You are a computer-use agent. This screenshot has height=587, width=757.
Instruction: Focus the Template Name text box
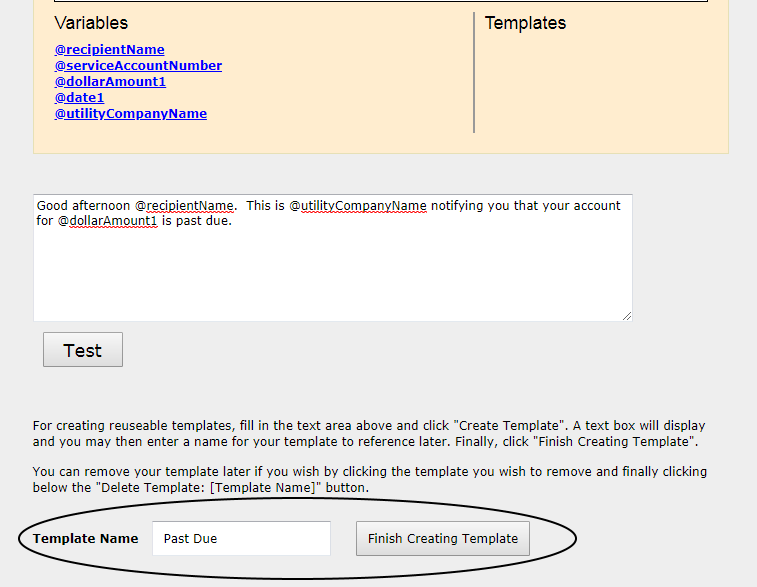[241, 538]
